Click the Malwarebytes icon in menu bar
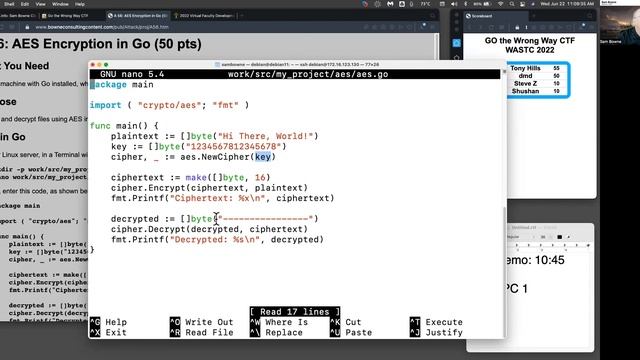The height and width of the screenshot is (360, 640). point(390,4)
